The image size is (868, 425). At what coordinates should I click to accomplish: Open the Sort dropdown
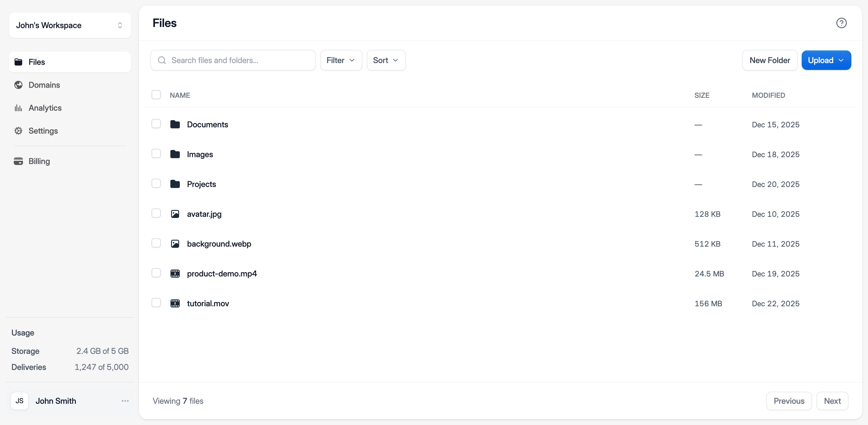pos(385,60)
